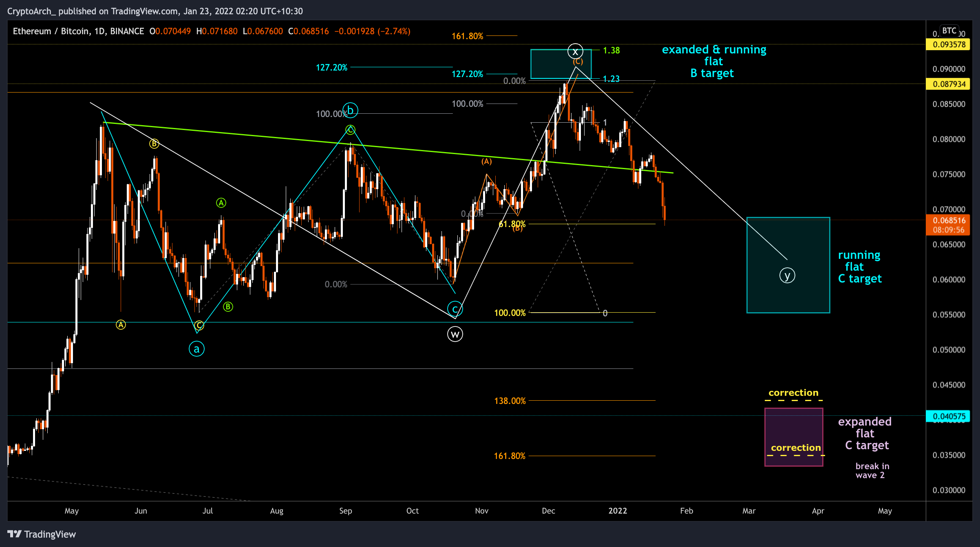Select the white circled w wave label

tap(455, 334)
